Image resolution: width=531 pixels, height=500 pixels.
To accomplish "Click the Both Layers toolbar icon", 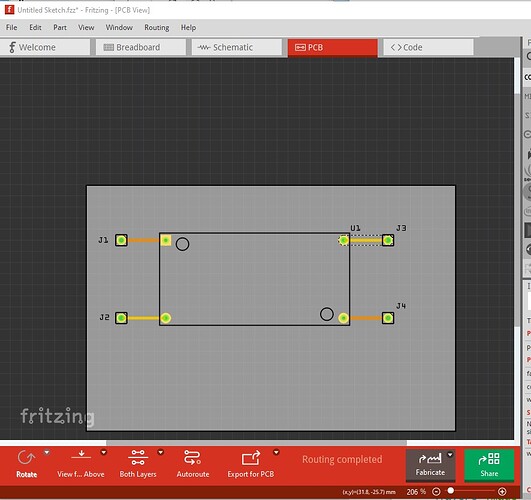I will [138, 458].
